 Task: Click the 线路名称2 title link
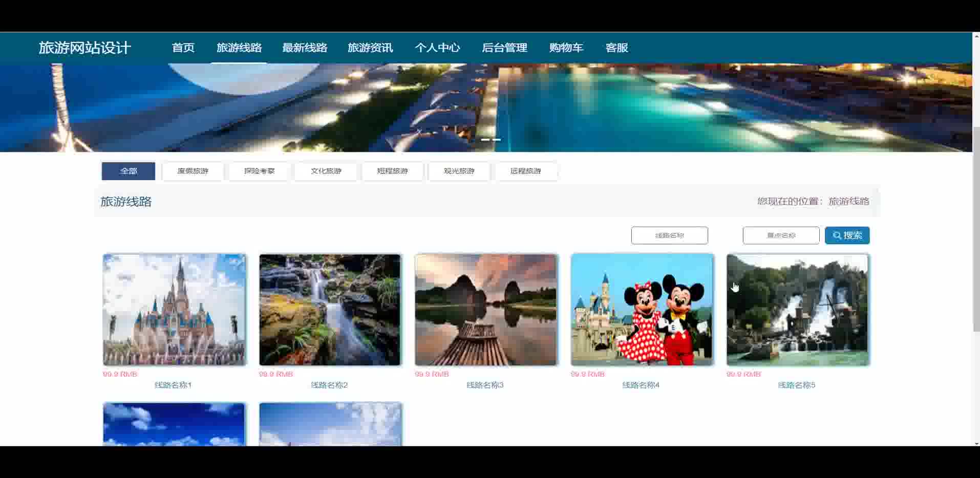click(329, 385)
